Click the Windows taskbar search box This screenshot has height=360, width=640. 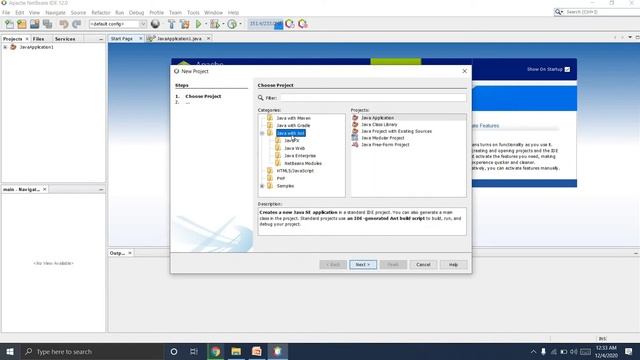click(x=92, y=351)
